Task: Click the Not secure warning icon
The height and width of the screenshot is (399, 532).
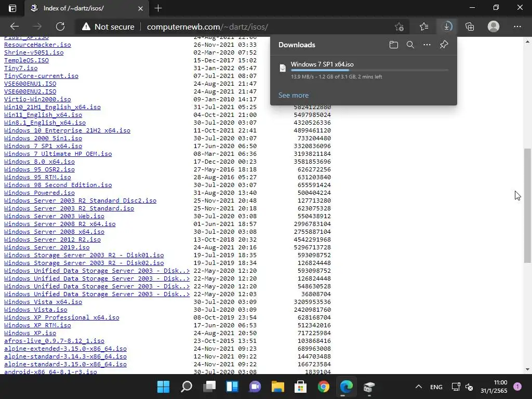Action: [86, 26]
